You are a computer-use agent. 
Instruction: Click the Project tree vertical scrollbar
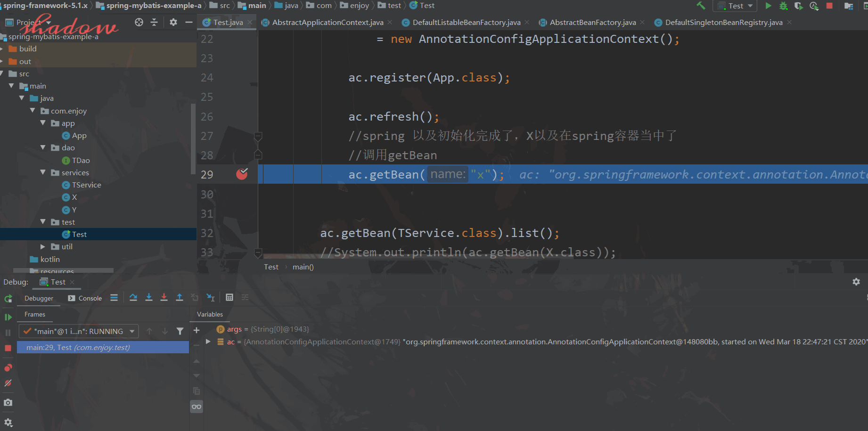193,138
